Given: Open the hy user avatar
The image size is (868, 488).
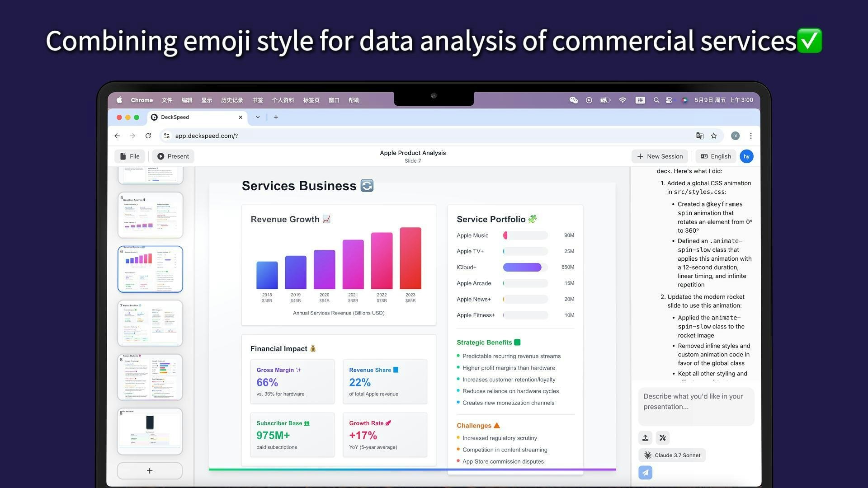Looking at the screenshot, I should tap(746, 156).
